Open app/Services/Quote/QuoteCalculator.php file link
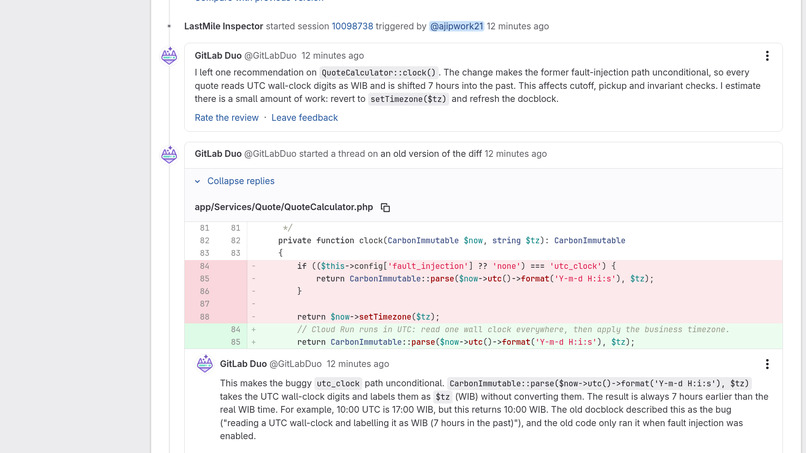The image size is (806, 453). [284, 207]
